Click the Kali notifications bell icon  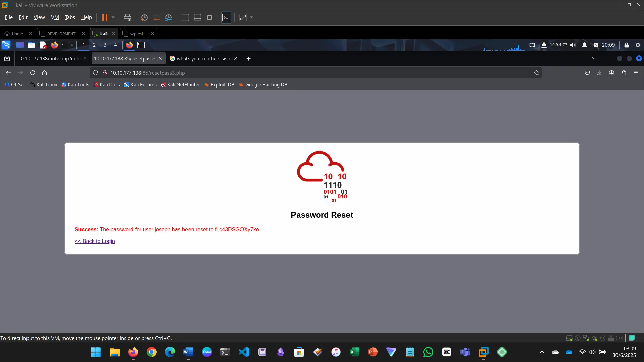click(585, 45)
